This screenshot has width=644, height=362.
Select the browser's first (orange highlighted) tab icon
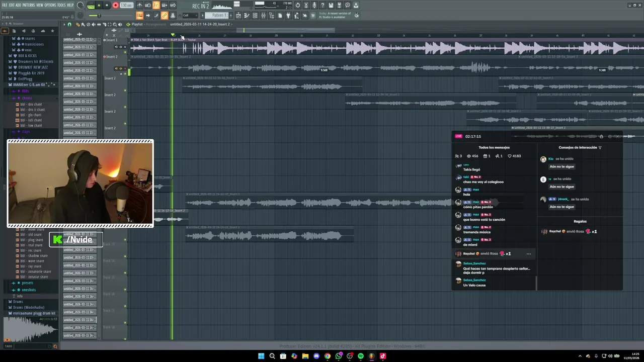pos(5,31)
